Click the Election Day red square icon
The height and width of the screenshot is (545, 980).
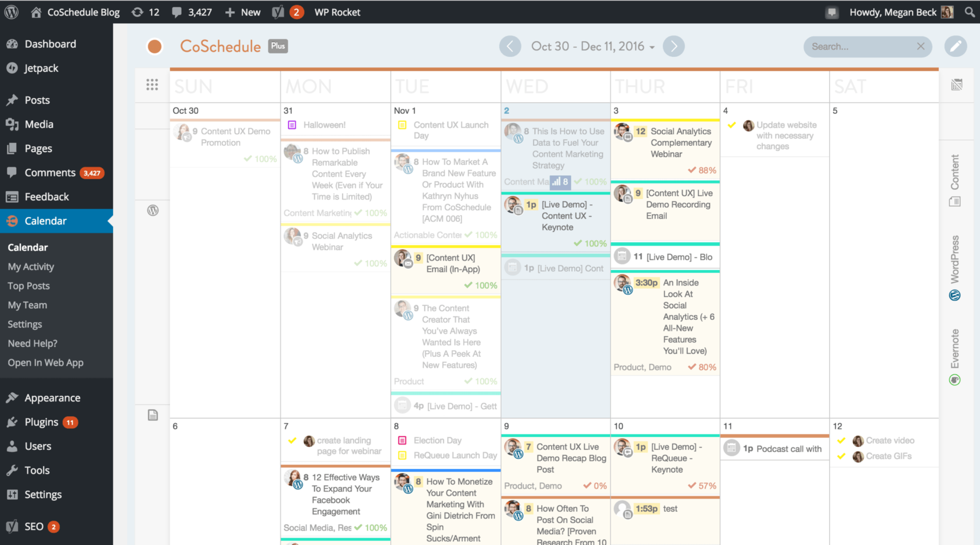403,441
